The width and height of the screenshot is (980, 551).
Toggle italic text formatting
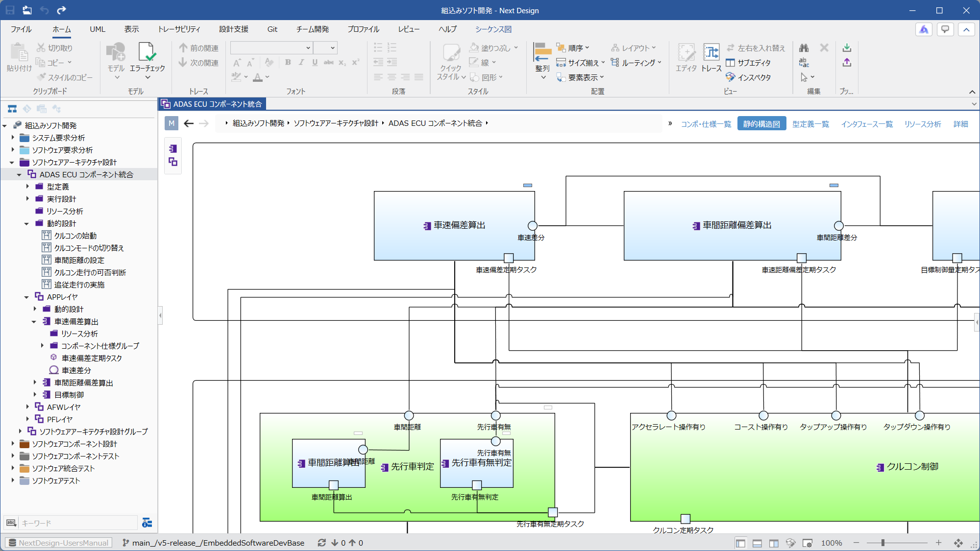pyautogui.click(x=301, y=62)
